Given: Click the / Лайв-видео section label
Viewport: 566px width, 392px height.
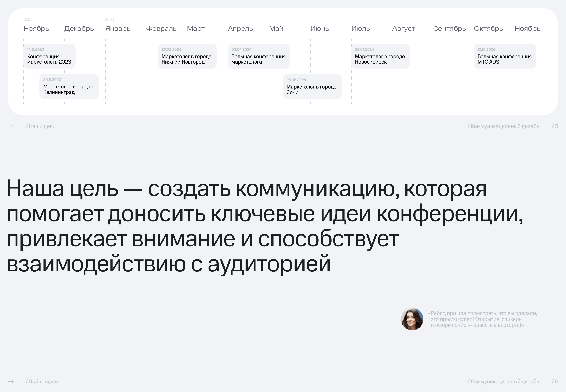Looking at the screenshot, I should tap(42, 381).
